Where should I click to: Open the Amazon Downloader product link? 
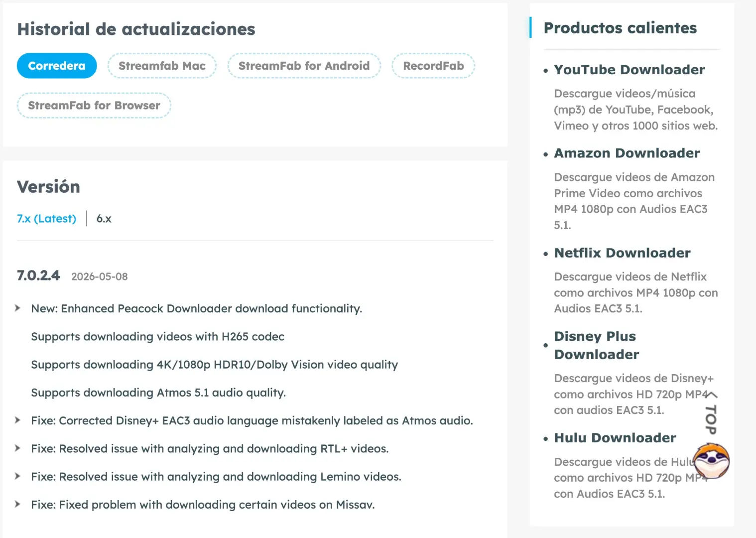(x=627, y=153)
